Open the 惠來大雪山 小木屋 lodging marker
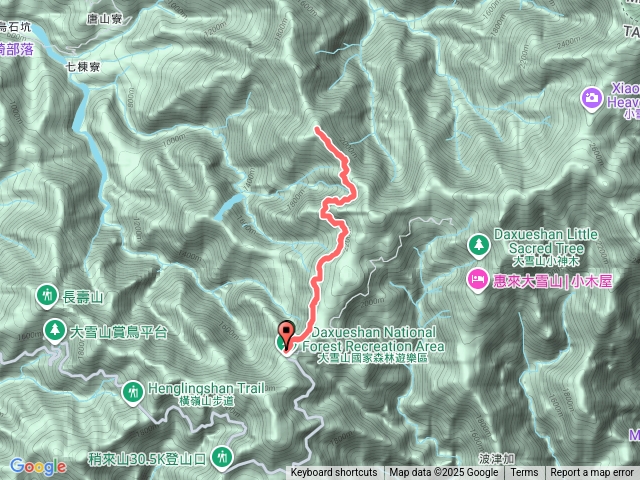This screenshot has width=640, height=480. coord(478,280)
